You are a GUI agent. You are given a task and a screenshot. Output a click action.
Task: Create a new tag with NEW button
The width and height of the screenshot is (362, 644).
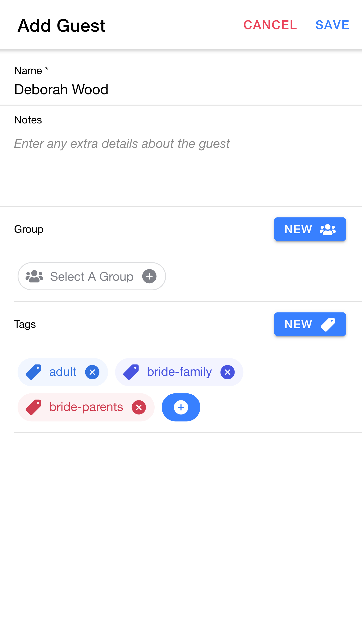click(310, 324)
